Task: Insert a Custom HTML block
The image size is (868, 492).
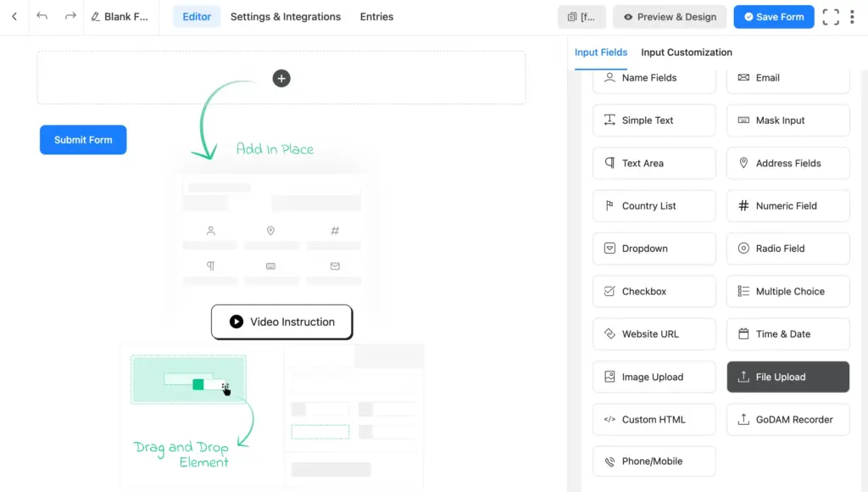Action: pos(654,419)
